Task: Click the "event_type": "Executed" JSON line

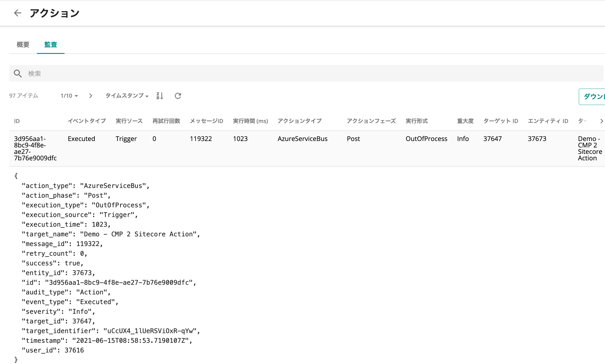Action: tap(70, 302)
